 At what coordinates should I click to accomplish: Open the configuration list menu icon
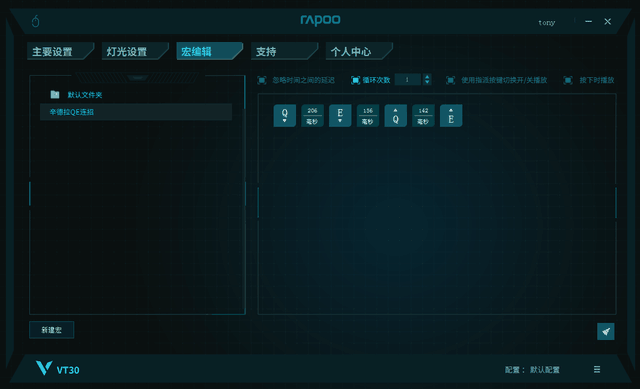[597, 369]
